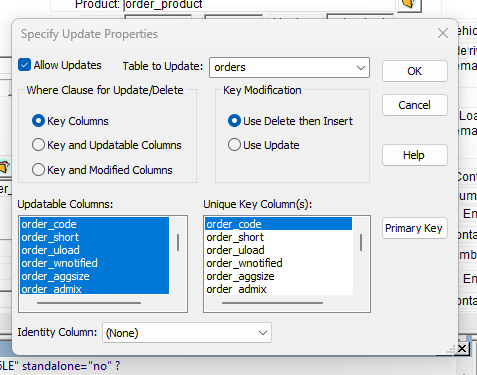Click the Updatable Columns vertical scrollbar
This screenshot has width=477, height=375.
(178, 242)
